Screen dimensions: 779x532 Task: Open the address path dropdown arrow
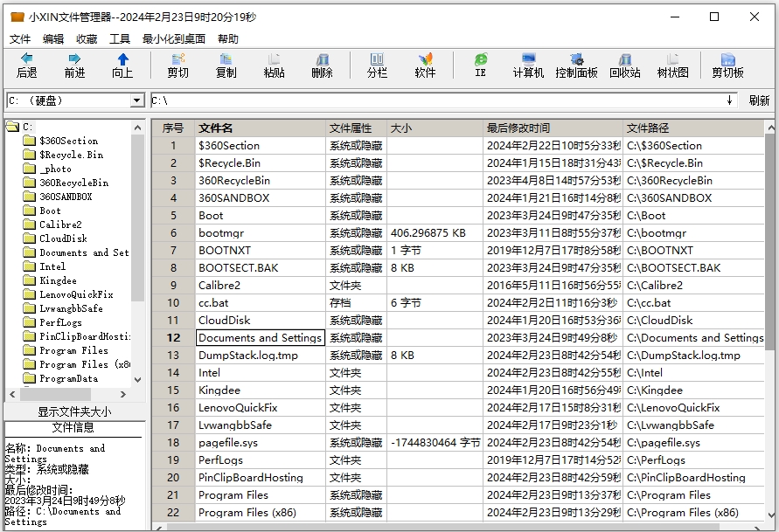730,101
